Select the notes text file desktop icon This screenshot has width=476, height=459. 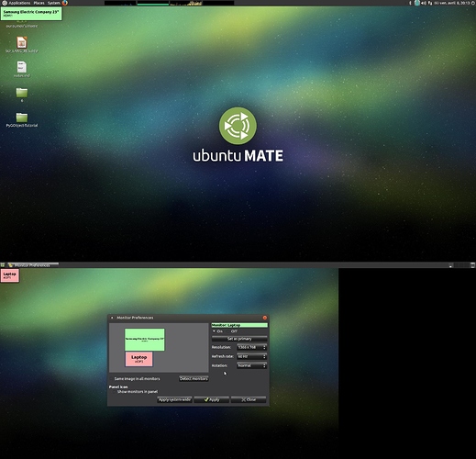point(22,69)
